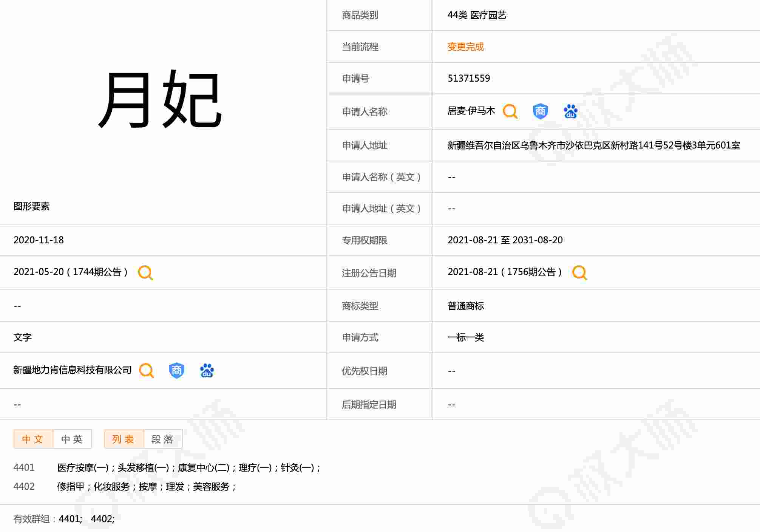Click the 月妃 trademark image
760x532 pixels.
pos(161,99)
